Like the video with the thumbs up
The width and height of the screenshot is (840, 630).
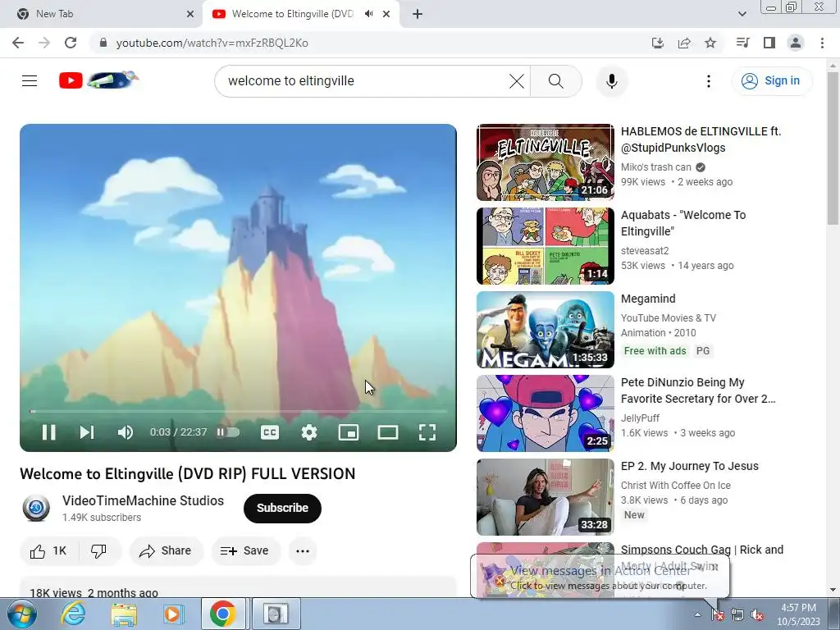coord(48,550)
